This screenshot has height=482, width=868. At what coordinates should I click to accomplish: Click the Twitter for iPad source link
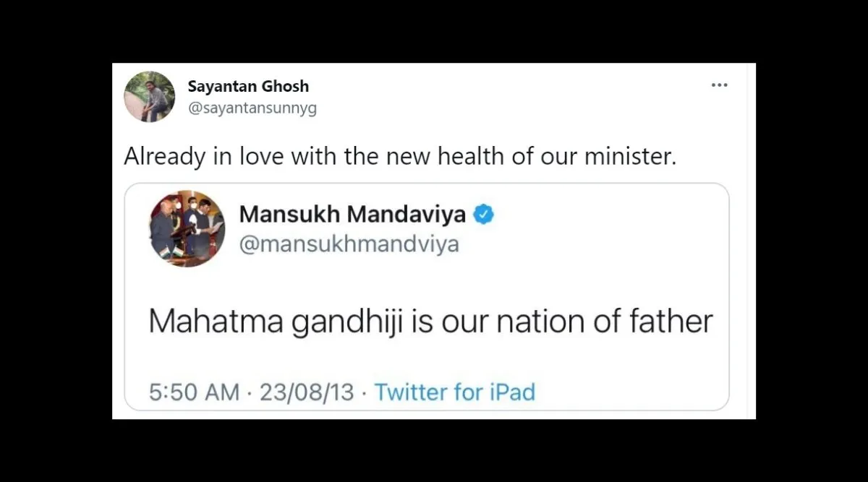pos(455,392)
